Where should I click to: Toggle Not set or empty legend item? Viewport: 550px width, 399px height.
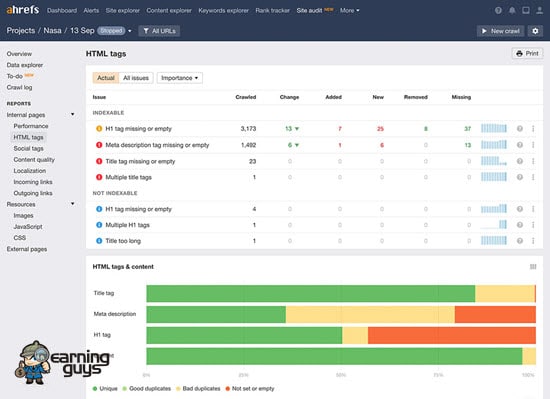[250, 388]
